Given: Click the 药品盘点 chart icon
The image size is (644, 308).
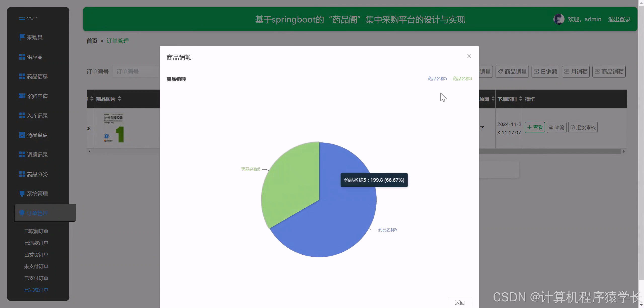Looking at the screenshot, I should [22, 135].
